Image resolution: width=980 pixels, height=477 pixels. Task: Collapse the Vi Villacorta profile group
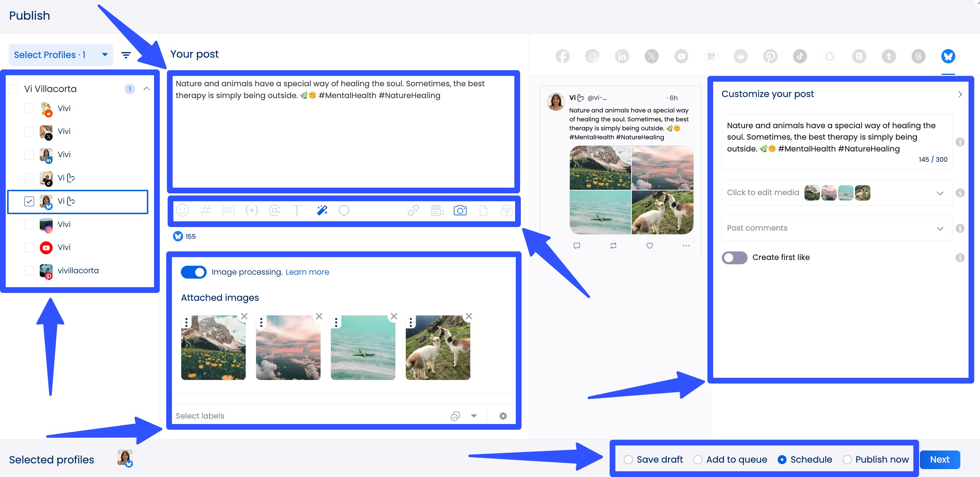coord(147,88)
